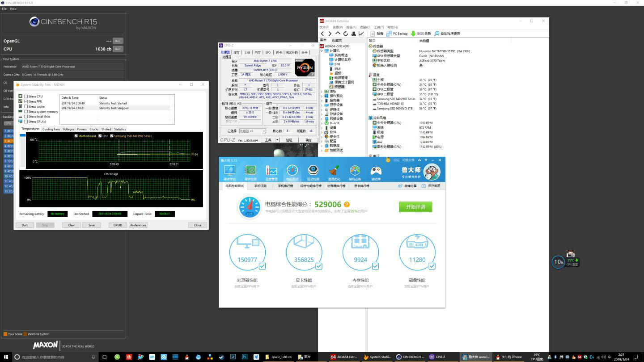Click Preferences button in Stability Test
Image resolution: width=644 pixels, height=362 pixels.
(138, 225)
